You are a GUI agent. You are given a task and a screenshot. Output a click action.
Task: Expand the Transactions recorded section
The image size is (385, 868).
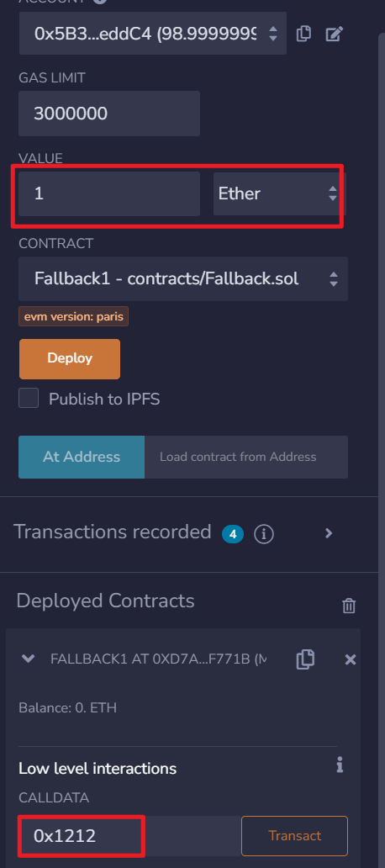tap(329, 533)
